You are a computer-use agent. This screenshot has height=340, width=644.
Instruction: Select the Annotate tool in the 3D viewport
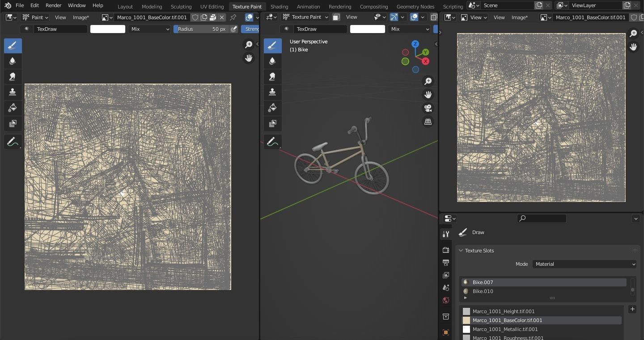pos(272,142)
